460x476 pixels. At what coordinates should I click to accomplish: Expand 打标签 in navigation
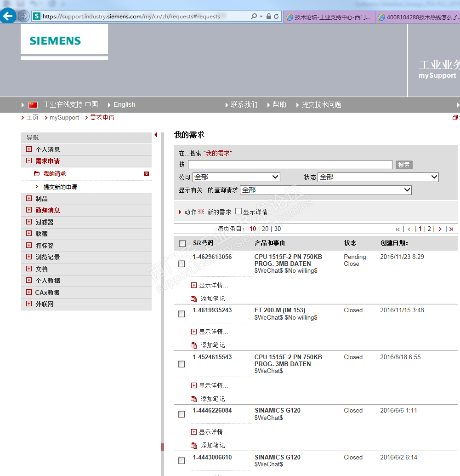29,245
